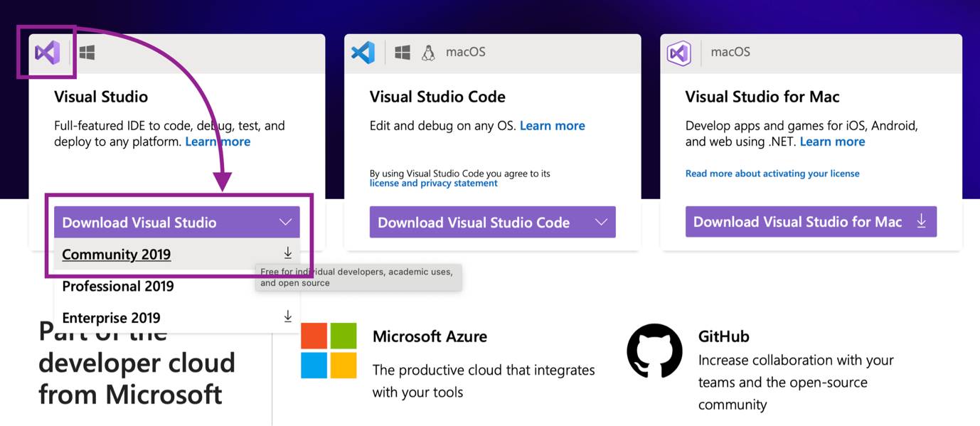This screenshot has height=426, width=980.
Task: Open Read more about activating your license
Action: pos(772,174)
